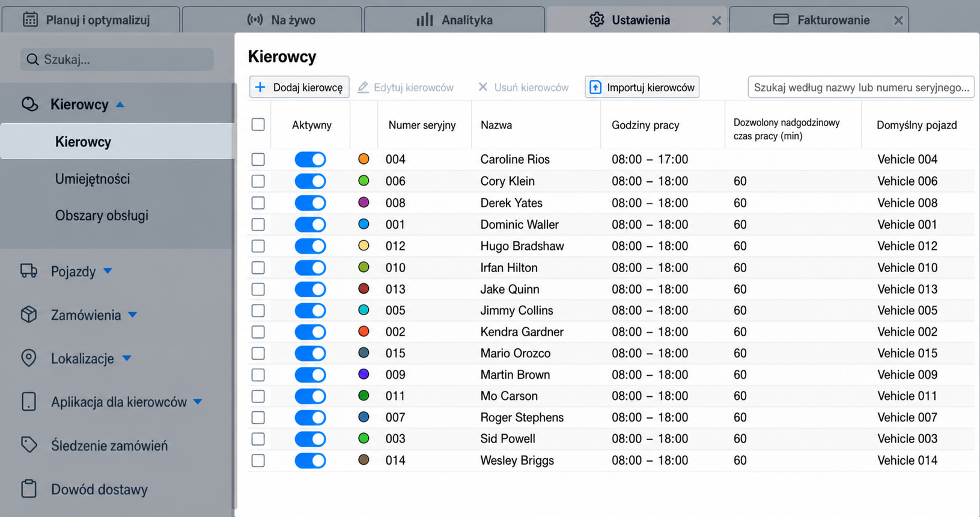Expand the Zamówienia section
Image resolution: width=980 pixels, height=517 pixels.
coord(133,315)
